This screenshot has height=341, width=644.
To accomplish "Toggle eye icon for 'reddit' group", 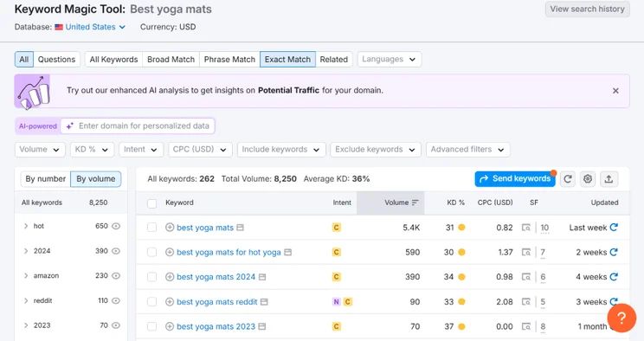I will click(x=116, y=300).
